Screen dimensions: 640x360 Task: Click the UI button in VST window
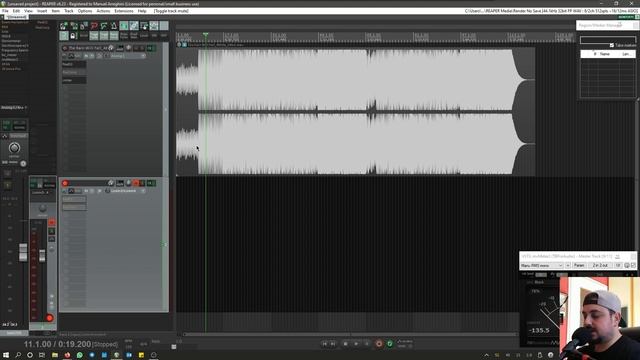[618, 265]
